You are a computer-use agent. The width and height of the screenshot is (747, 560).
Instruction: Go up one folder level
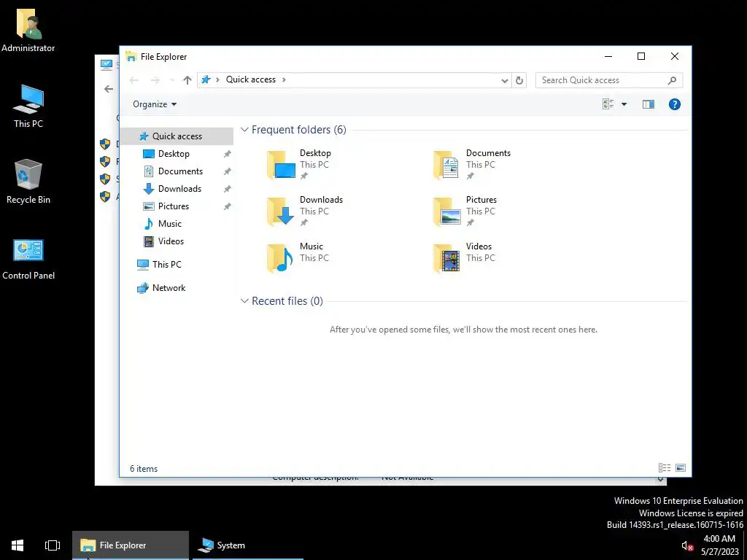[x=187, y=80]
